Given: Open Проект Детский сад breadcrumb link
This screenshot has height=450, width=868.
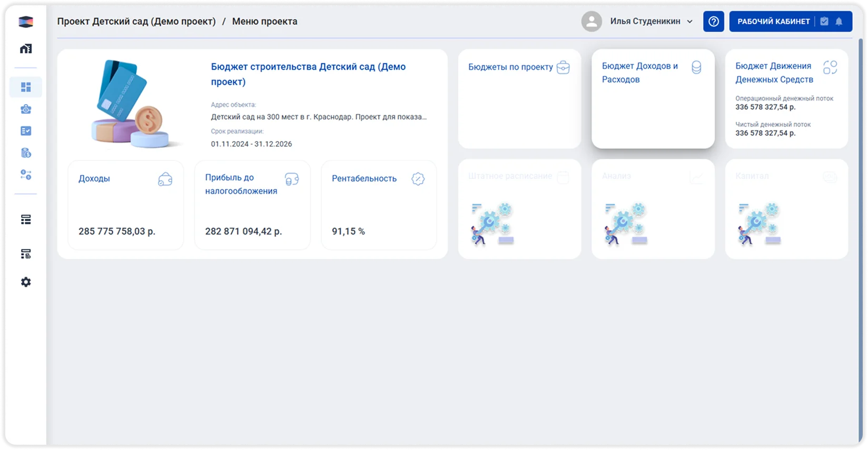Looking at the screenshot, I should point(136,22).
